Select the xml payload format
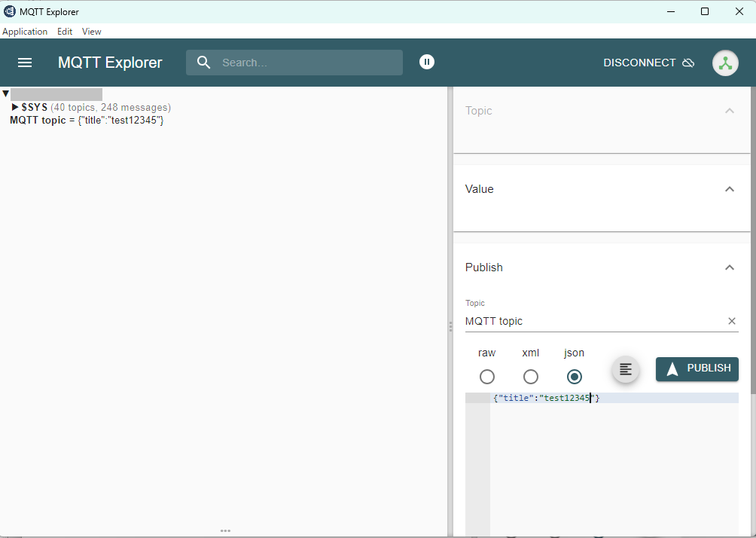The image size is (756, 538). [531, 377]
